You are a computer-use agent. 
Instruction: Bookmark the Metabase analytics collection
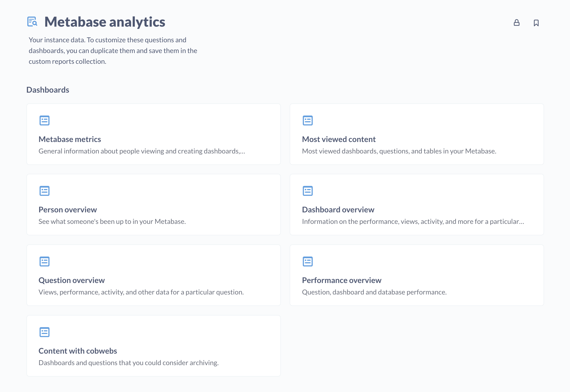point(536,22)
